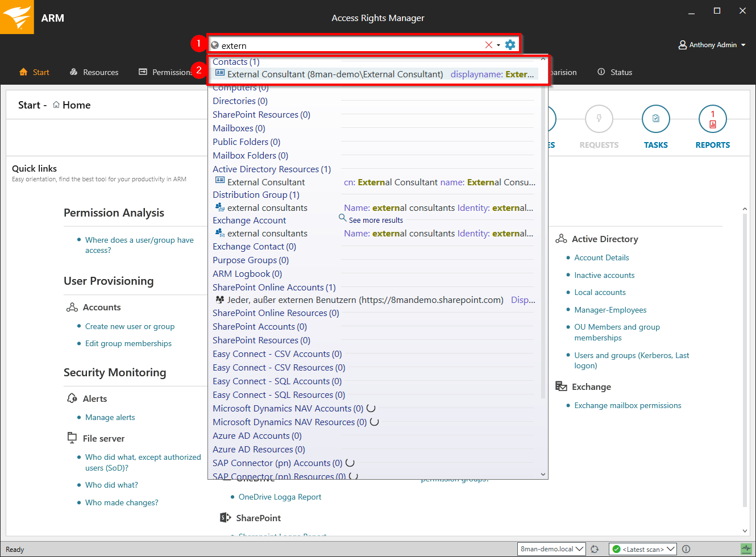756x557 pixels.
Task: Click the refresh icon in status bar
Action: (595, 549)
